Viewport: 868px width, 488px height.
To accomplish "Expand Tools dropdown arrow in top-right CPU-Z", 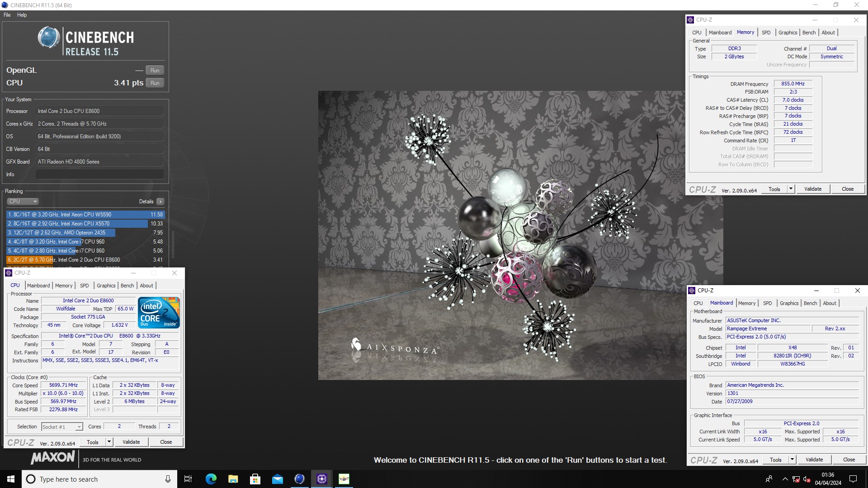I will coord(791,189).
